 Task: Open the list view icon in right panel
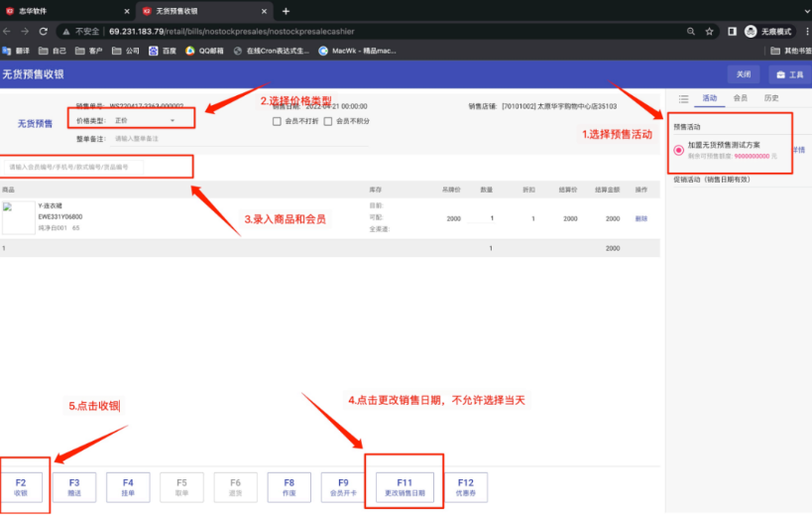pyautogui.click(x=683, y=98)
